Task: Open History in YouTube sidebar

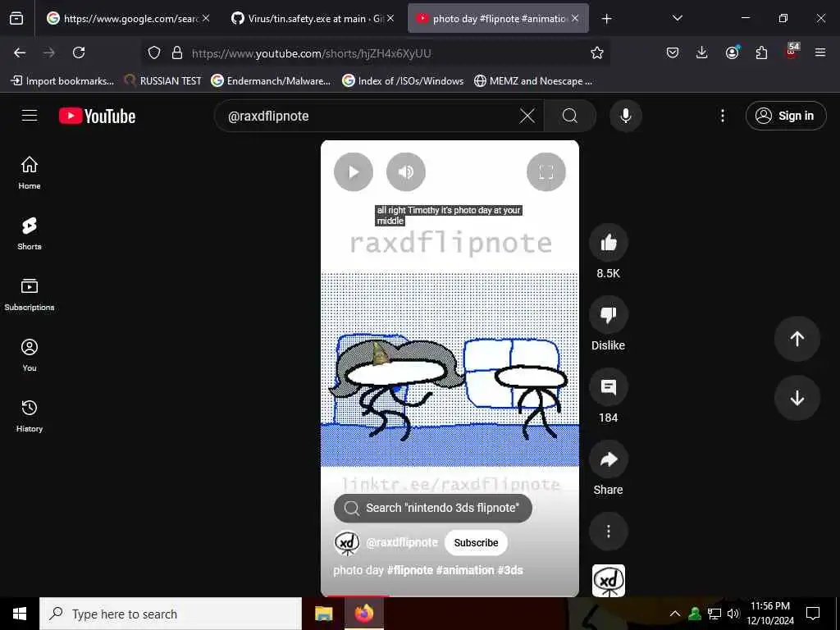Action: tap(30, 416)
